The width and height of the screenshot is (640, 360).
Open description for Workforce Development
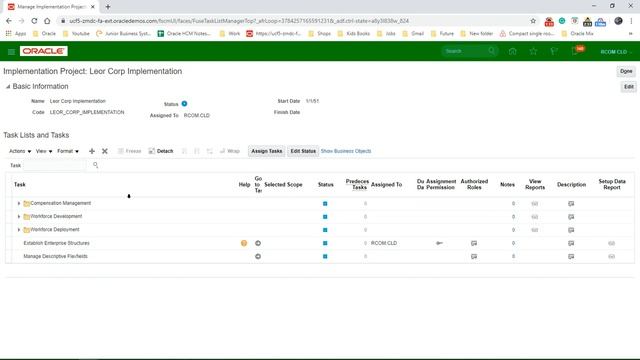point(571,217)
